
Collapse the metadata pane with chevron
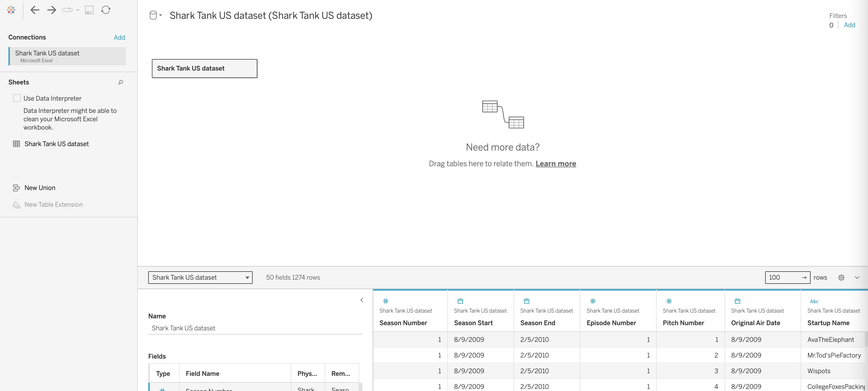point(361,300)
